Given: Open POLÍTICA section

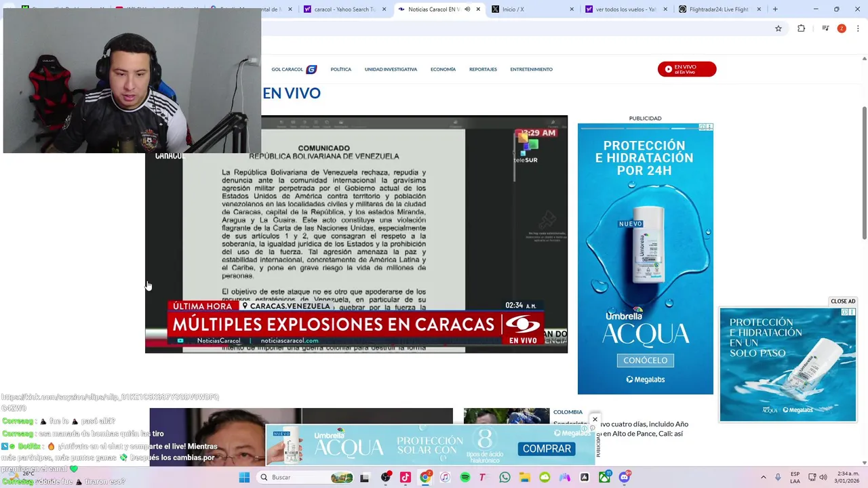Looking at the screenshot, I should 341,69.
